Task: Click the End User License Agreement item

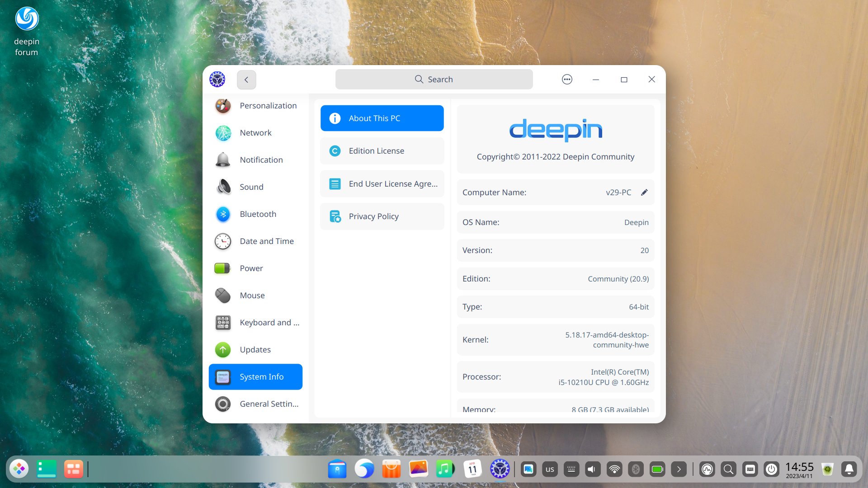Action: (x=382, y=183)
